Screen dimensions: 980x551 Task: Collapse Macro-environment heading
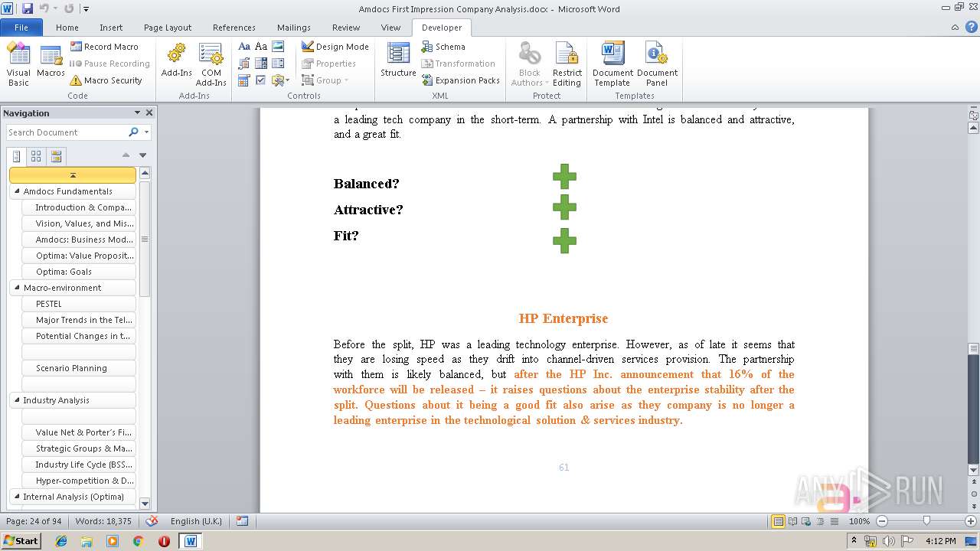(18, 288)
